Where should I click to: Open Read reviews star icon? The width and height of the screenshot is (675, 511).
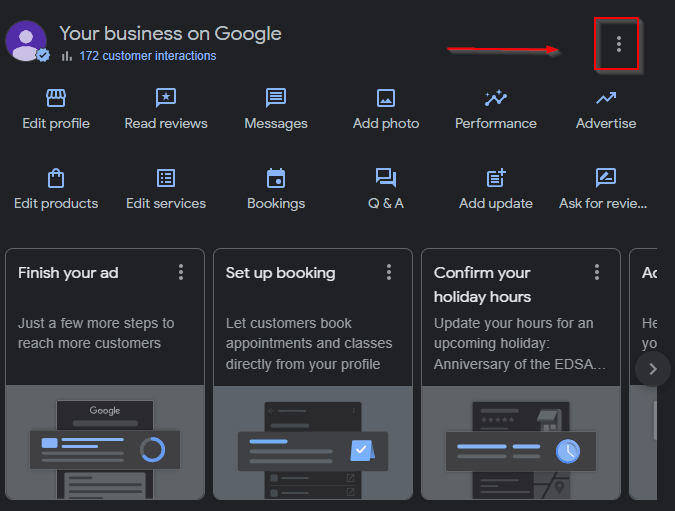point(166,98)
